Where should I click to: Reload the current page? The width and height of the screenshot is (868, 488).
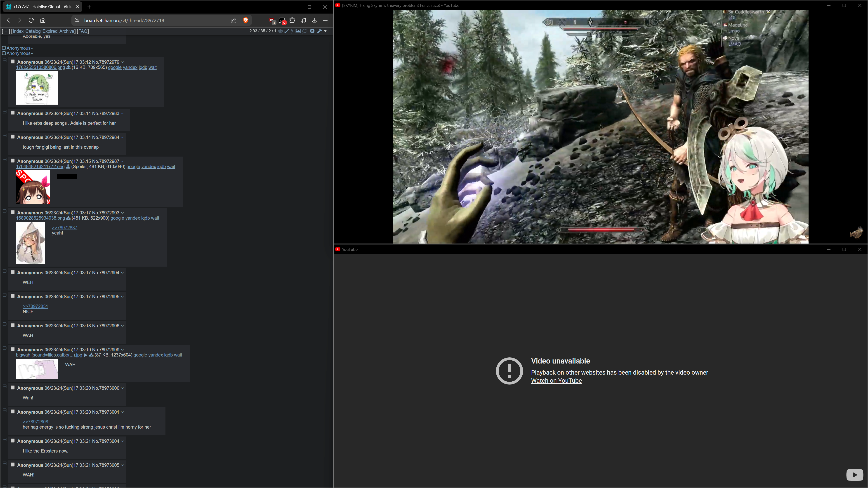(31, 20)
